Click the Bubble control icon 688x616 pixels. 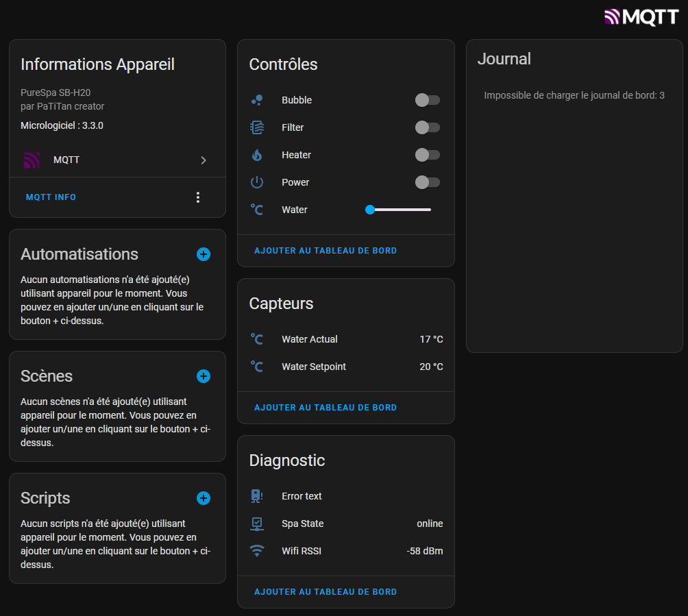click(257, 100)
